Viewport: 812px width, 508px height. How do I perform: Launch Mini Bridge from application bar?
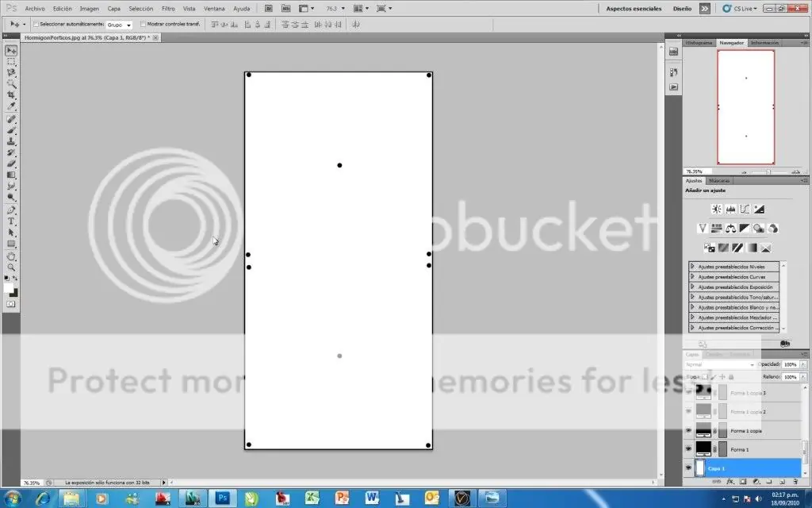click(x=285, y=8)
